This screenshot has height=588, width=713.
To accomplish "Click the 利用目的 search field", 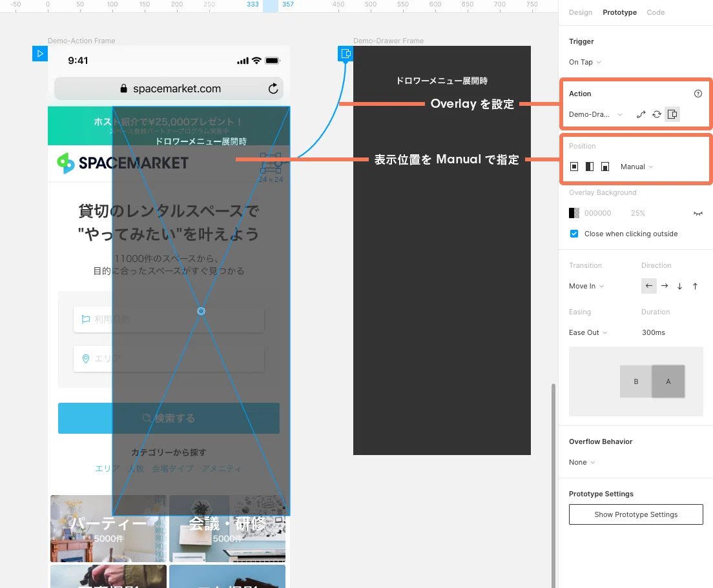I will [169, 319].
